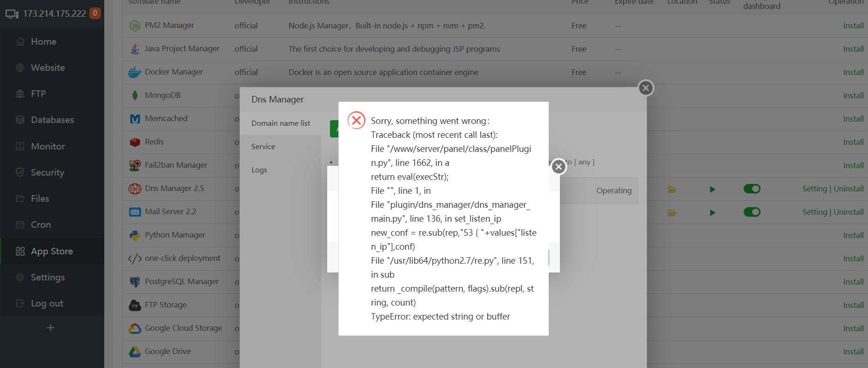Switch to the Service tab
This screenshot has height=368, width=868.
click(x=263, y=147)
